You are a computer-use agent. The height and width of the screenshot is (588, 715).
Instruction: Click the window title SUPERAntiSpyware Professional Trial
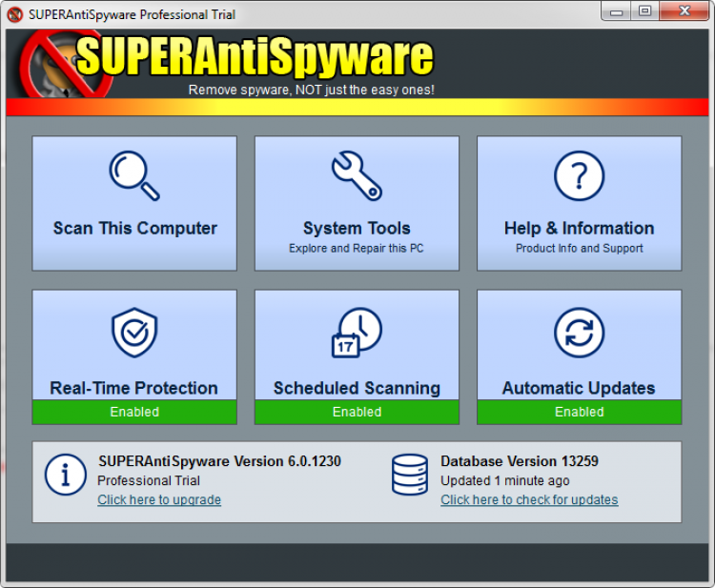pos(132,14)
